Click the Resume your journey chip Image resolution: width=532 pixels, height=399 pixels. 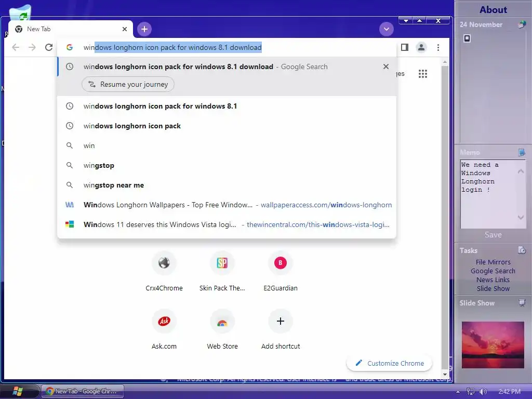[x=128, y=84]
